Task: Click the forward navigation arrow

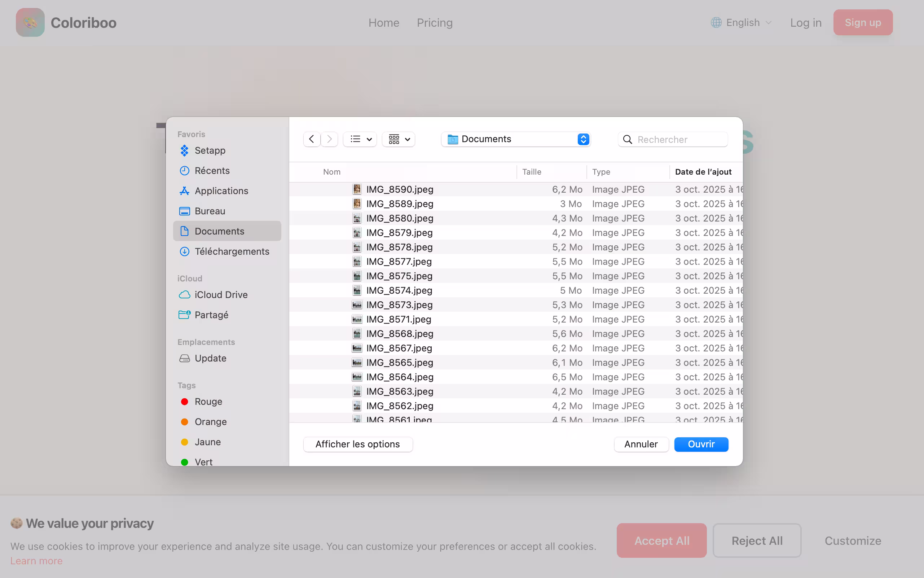Action: click(329, 139)
